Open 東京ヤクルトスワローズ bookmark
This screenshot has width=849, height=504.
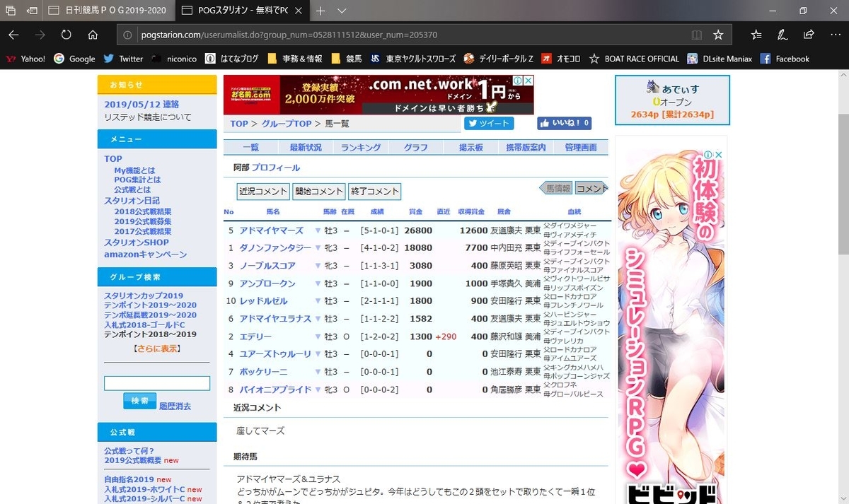tap(412, 59)
